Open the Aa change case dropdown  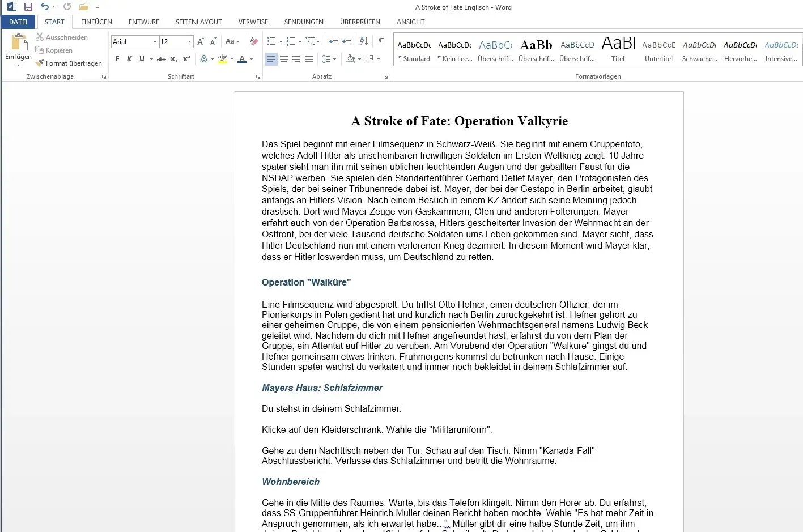[232, 41]
